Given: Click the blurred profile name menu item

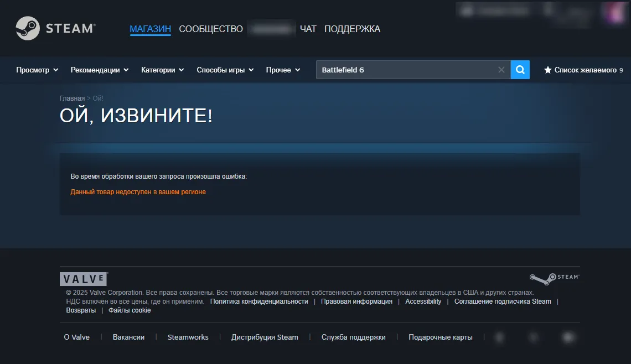Looking at the screenshot, I should click(272, 29).
